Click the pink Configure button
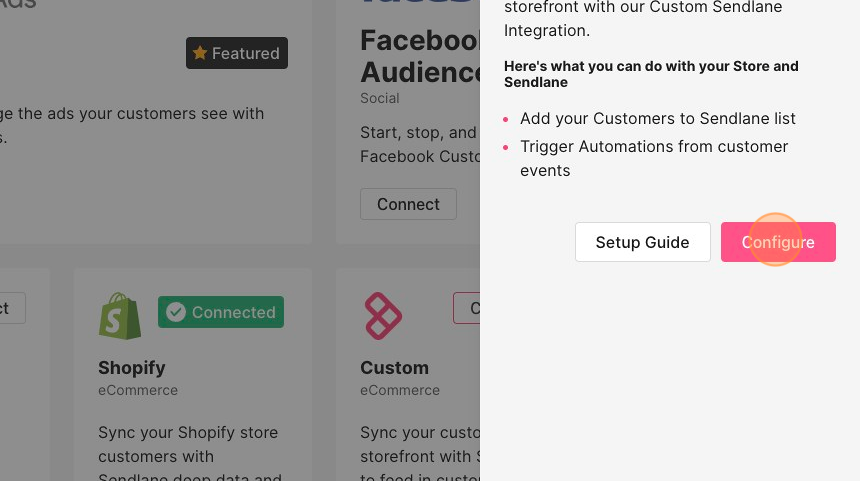This screenshot has width=860, height=481. 778,242
